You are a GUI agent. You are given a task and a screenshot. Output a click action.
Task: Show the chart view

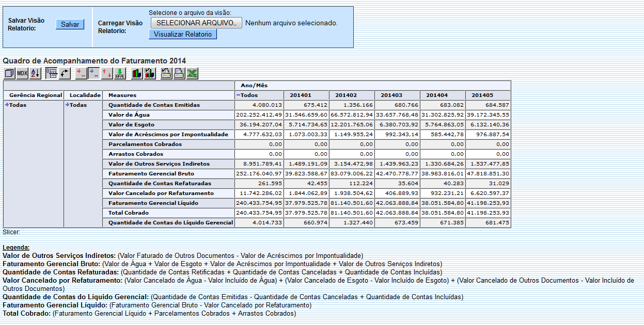pos(135,73)
